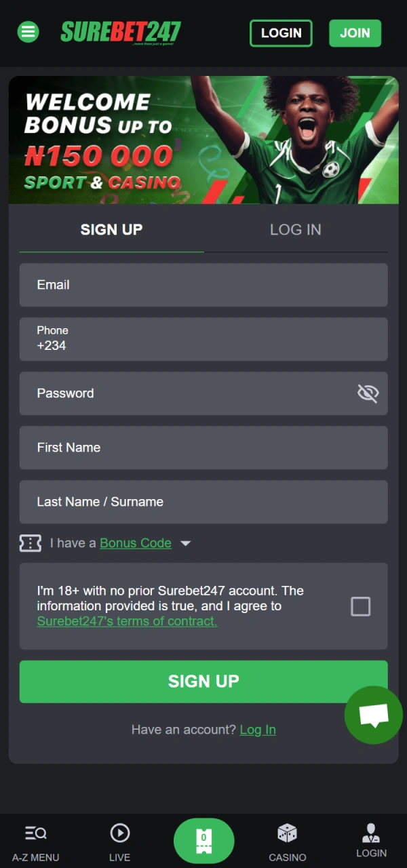Click the Email input field
The image size is (407, 868).
click(x=203, y=285)
